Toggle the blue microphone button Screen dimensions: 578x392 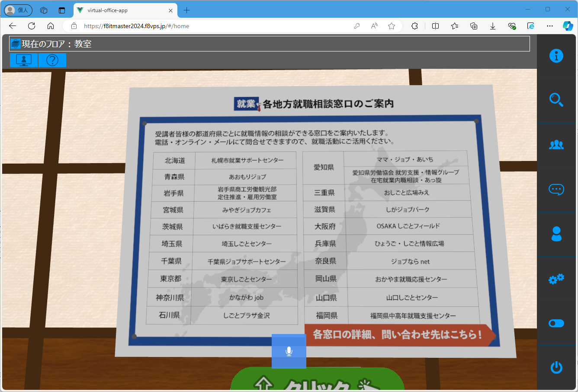289,351
